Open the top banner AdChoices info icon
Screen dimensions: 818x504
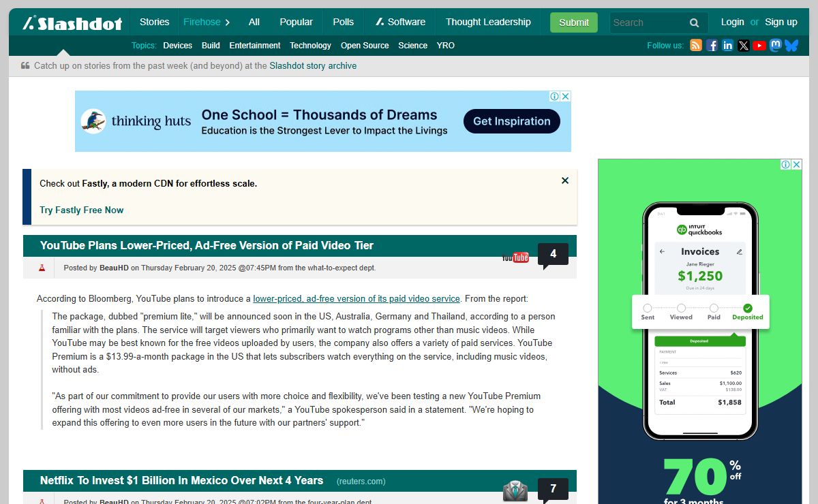[555, 96]
